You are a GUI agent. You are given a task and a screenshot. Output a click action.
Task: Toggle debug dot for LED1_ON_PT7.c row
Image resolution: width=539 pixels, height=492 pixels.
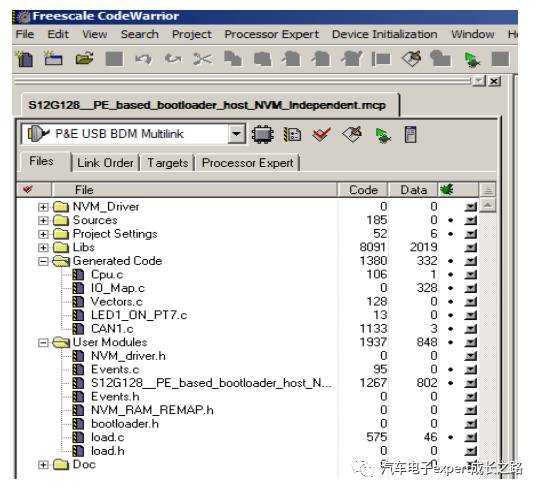click(x=451, y=315)
